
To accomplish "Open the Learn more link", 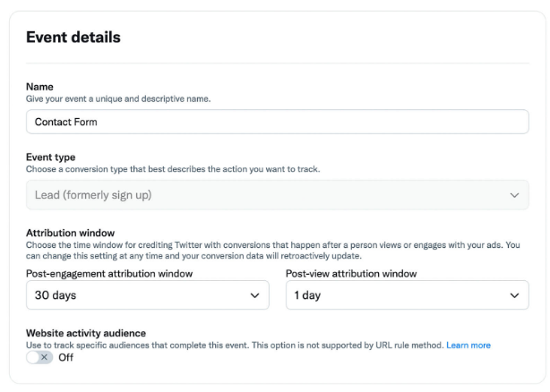I will [468, 345].
